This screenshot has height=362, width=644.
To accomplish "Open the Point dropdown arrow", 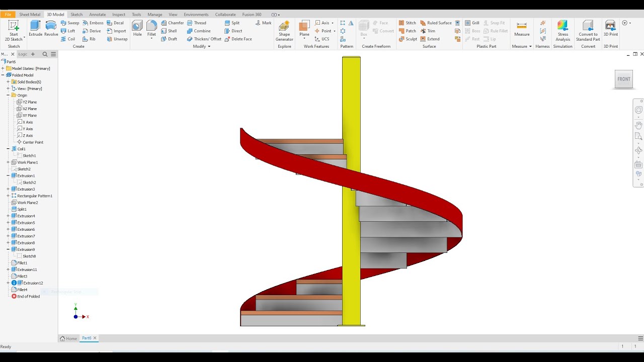I will [335, 31].
